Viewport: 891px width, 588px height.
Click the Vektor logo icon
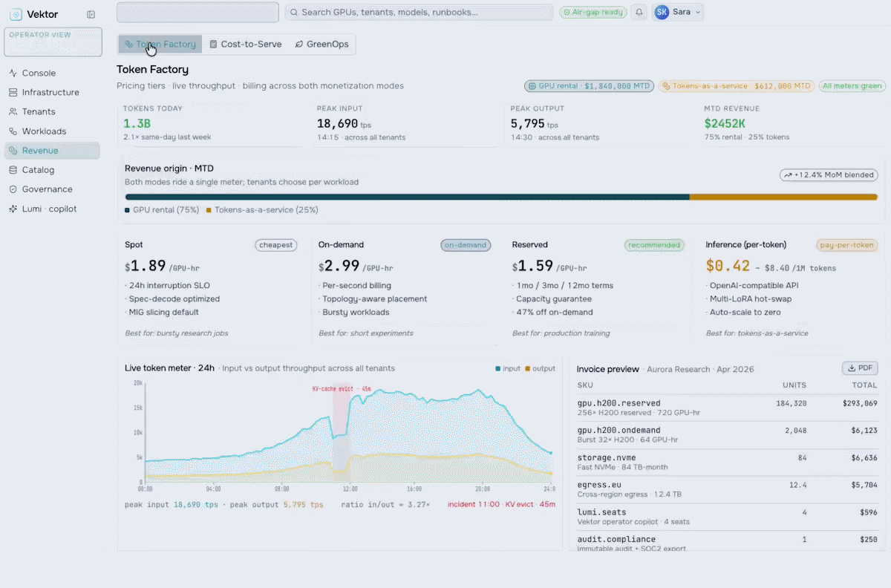pyautogui.click(x=16, y=14)
